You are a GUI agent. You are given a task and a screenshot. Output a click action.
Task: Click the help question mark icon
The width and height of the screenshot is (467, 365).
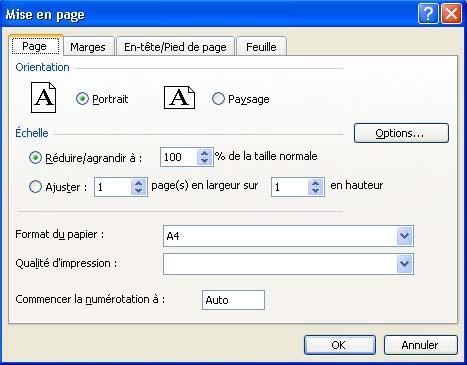tap(428, 14)
